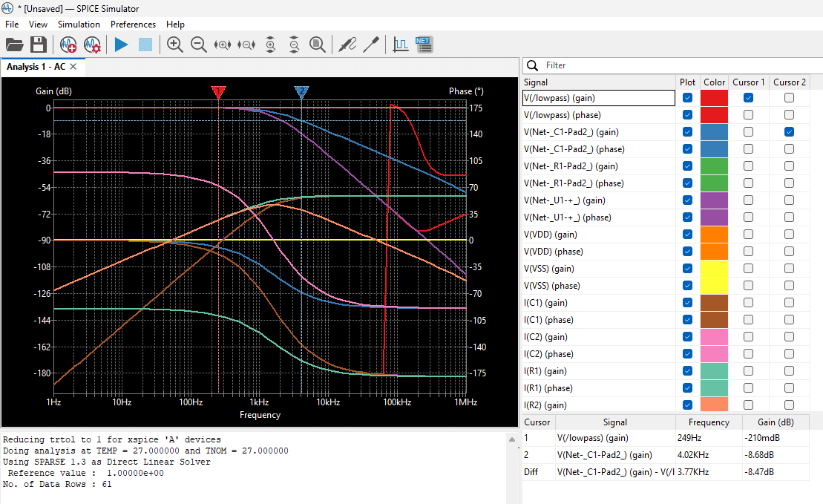Image resolution: width=823 pixels, height=504 pixels.
Task: Click the Signal column header
Action: coord(599,82)
